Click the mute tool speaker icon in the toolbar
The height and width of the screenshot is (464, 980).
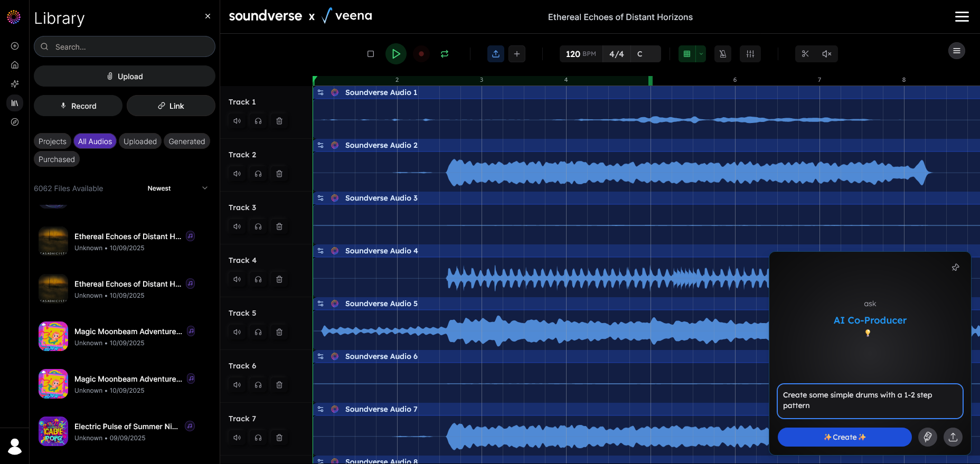827,54
